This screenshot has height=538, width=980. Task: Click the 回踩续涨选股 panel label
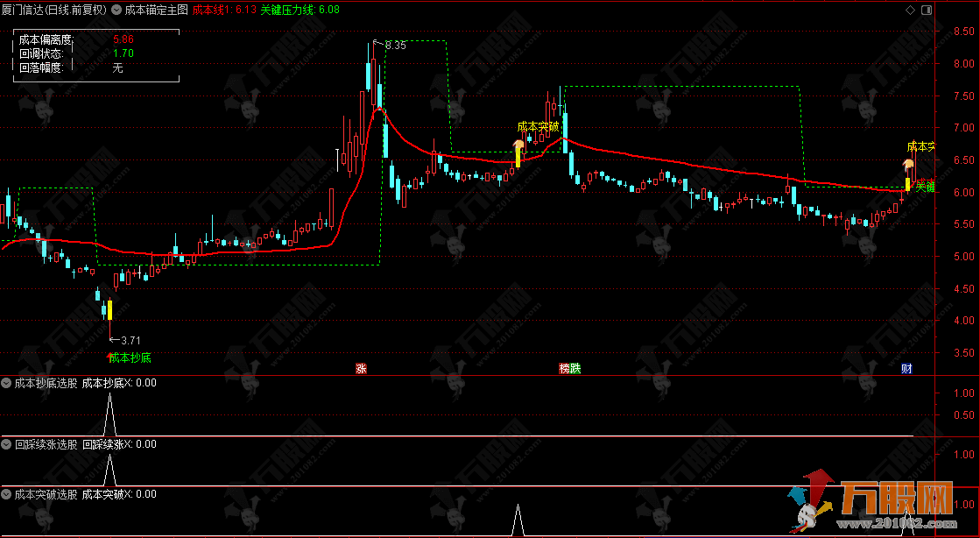[46, 444]
